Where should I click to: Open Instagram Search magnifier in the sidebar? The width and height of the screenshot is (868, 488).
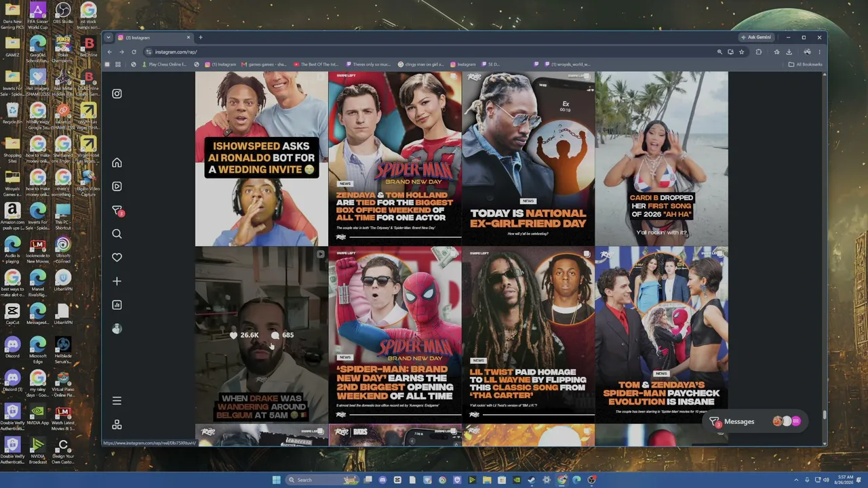tap(117, 234)
